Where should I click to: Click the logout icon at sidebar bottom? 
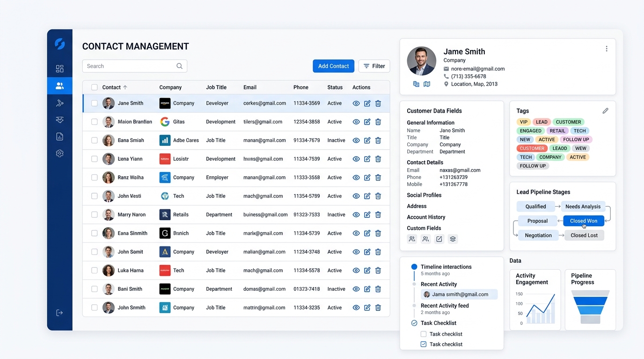(59, 313)
